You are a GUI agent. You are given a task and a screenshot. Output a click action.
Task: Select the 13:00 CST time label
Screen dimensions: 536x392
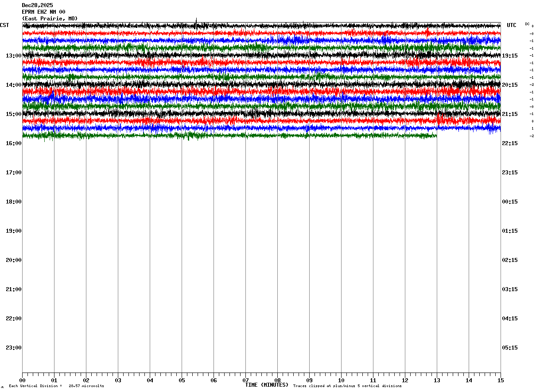click(14, 56)
